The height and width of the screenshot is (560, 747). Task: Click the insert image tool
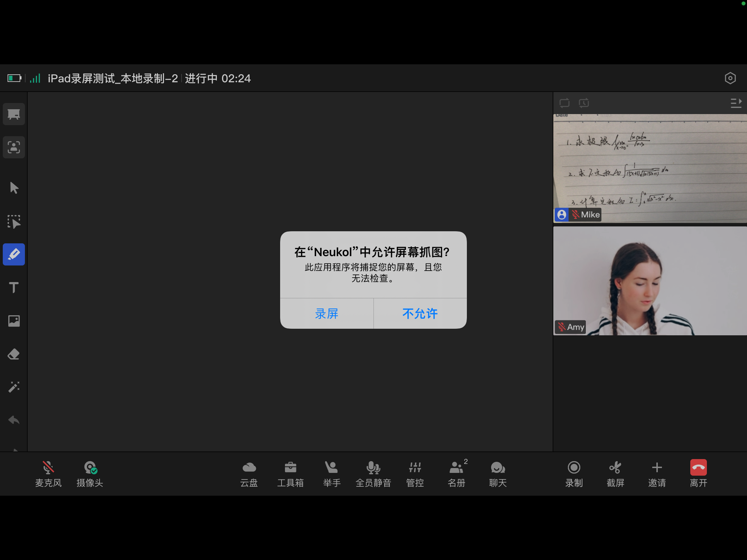[14, 321]
